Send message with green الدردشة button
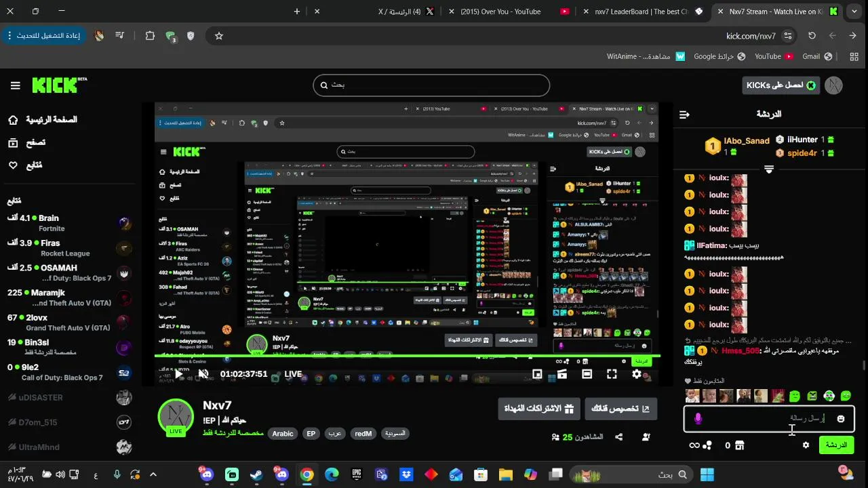The height and width of the screenshot is (488, 868). [x=836, y=445]
